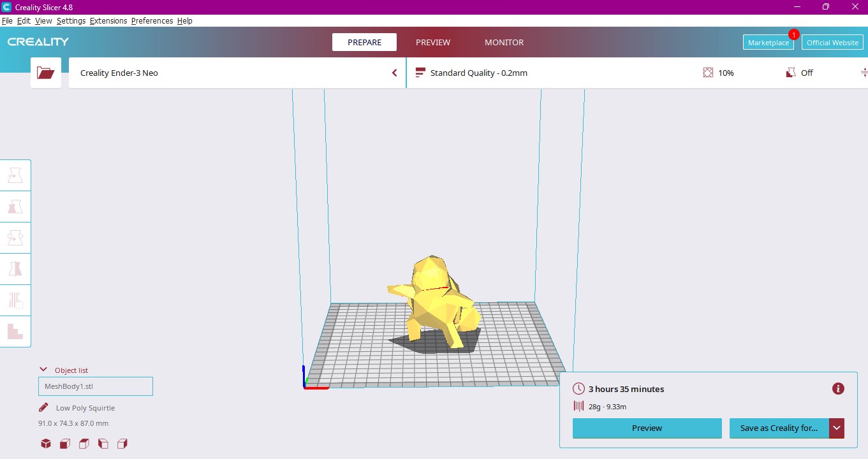
Task: Open Creality Ender-3 Neo printer selector
Action: 237,73
